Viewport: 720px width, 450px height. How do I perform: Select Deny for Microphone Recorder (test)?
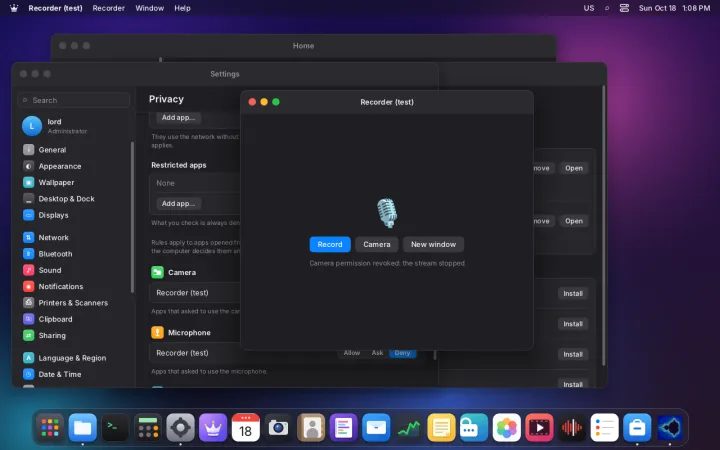[x=402, y=353]
